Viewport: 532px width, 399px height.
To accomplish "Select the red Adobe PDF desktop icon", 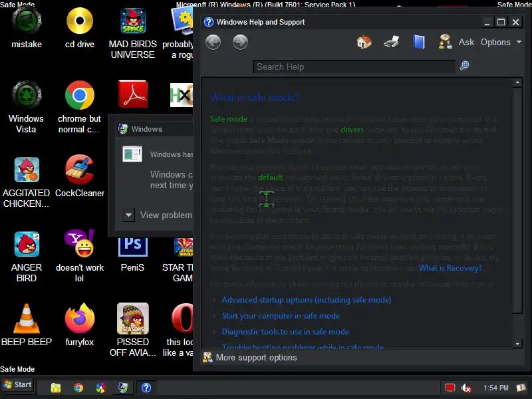I will (133, 94).
